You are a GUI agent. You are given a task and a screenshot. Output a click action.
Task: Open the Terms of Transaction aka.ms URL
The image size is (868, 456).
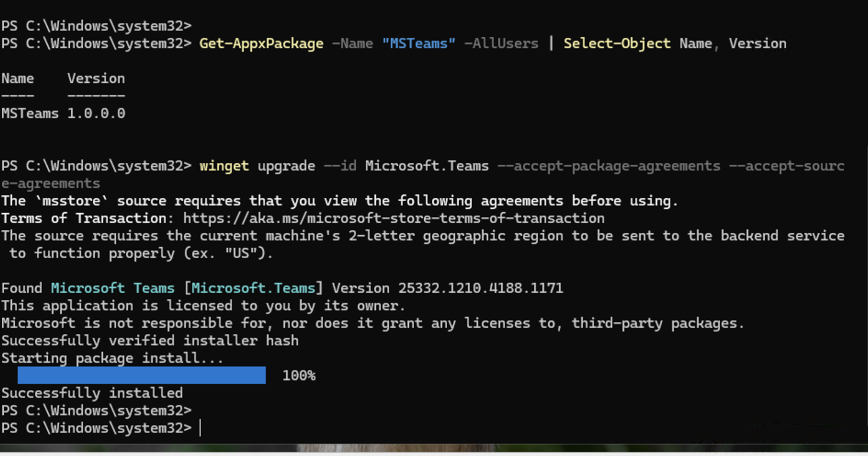(x=394, y=218)
